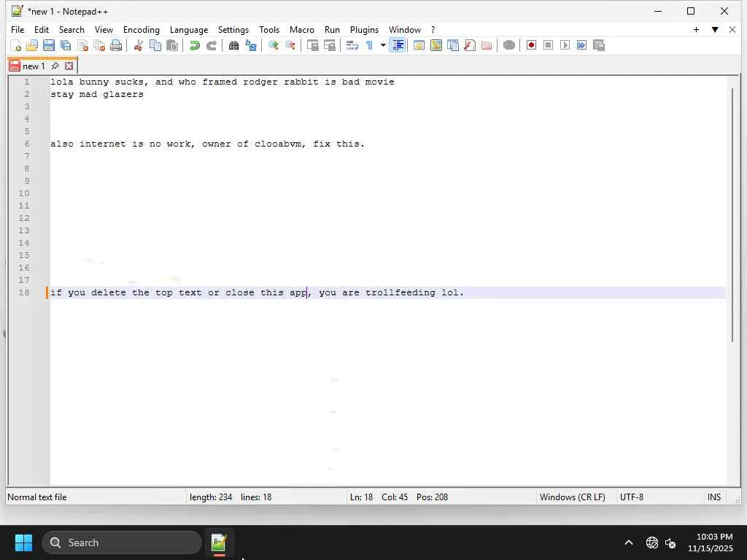Show the Document Map panel icon
This screenshot has height=560, width=747.
(x=436, y=45)
